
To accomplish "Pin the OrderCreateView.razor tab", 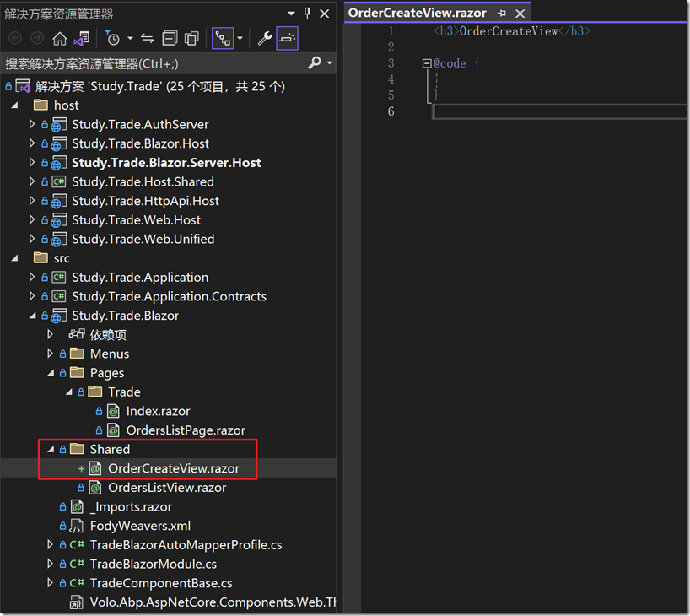I will tap(501, 14).
